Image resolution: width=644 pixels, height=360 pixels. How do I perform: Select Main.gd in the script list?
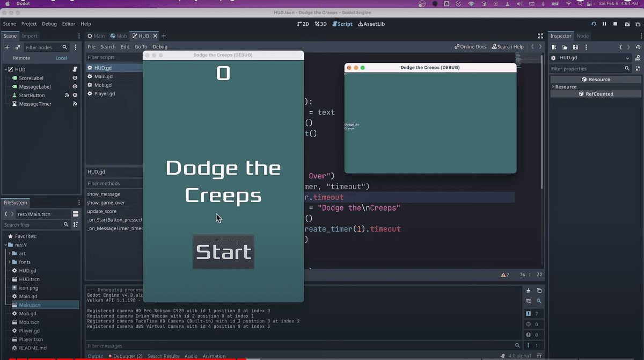click(103, 76)
